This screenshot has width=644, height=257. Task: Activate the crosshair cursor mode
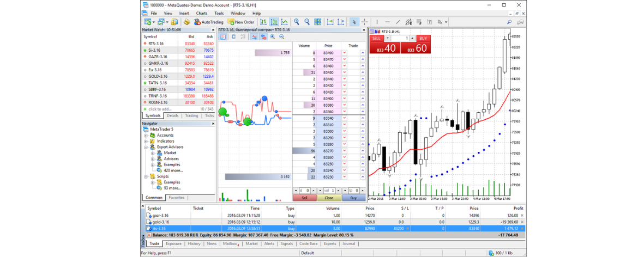(365, 22)
